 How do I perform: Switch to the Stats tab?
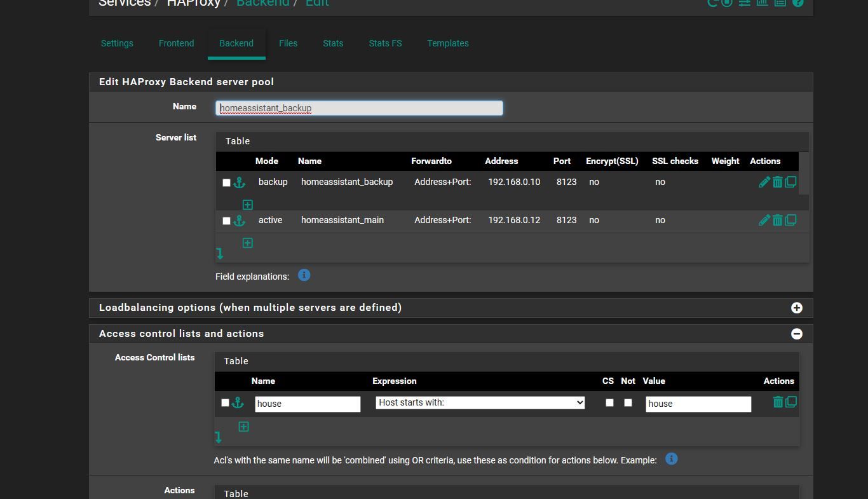(333, 43)
